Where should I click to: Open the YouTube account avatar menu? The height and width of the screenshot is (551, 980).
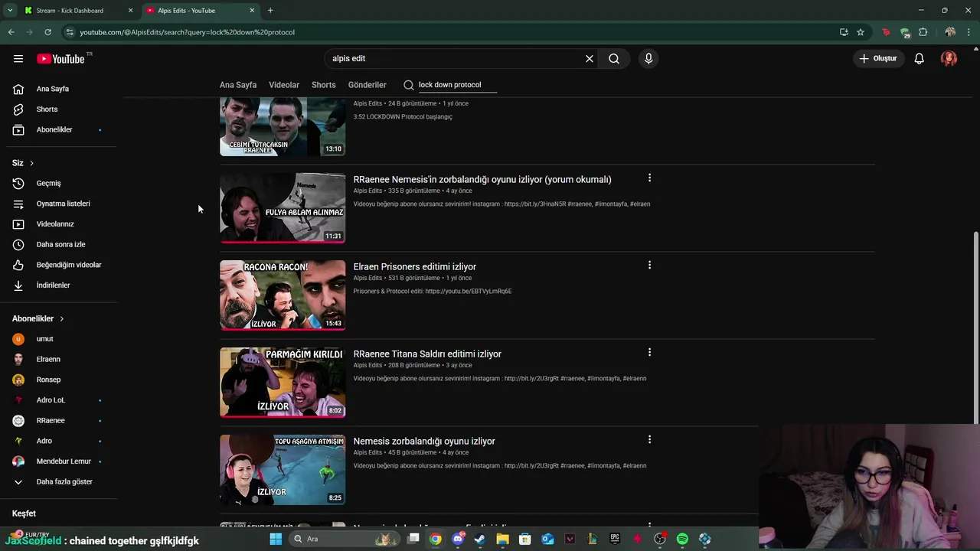point(949,59)
